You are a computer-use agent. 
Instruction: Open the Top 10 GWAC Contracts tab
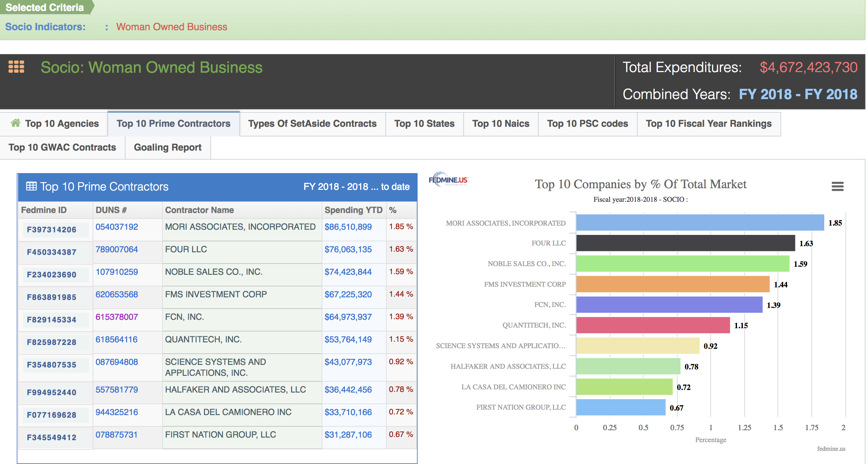62,148
